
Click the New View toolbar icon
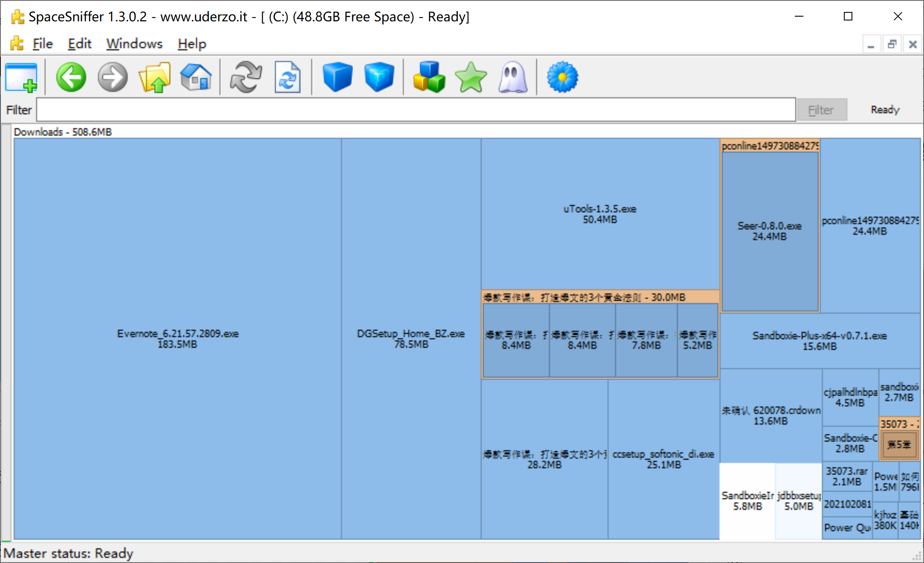21,77
